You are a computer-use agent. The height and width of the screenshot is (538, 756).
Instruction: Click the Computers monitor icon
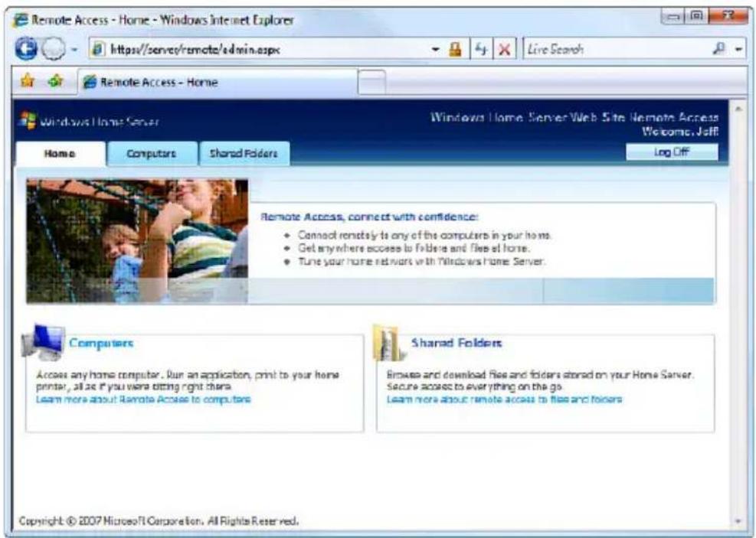point(44,342)
